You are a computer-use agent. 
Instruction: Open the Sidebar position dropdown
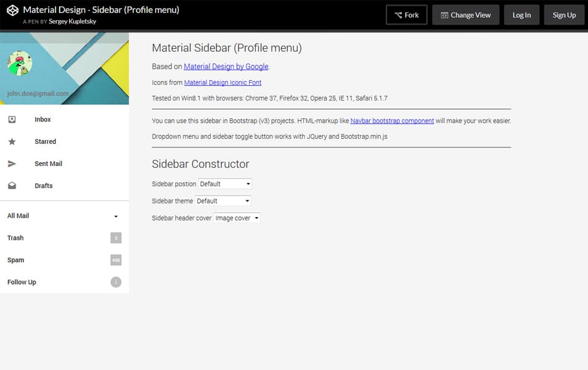[x=224, y=183]
